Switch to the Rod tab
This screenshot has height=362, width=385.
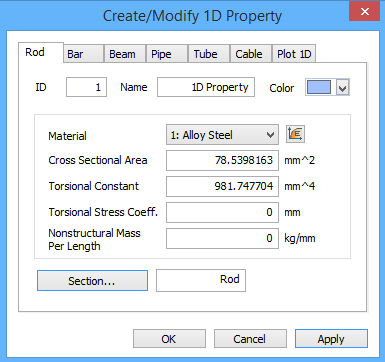[41, 52]
